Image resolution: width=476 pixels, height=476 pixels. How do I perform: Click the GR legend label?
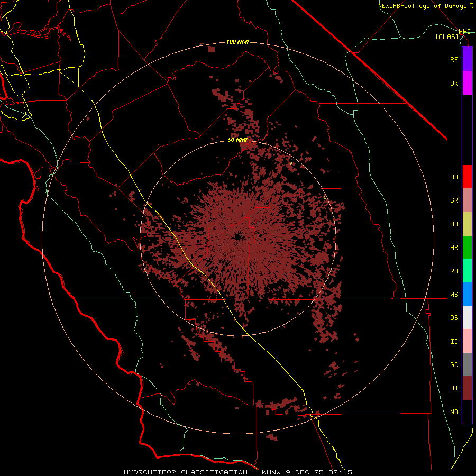coord(454,200)
